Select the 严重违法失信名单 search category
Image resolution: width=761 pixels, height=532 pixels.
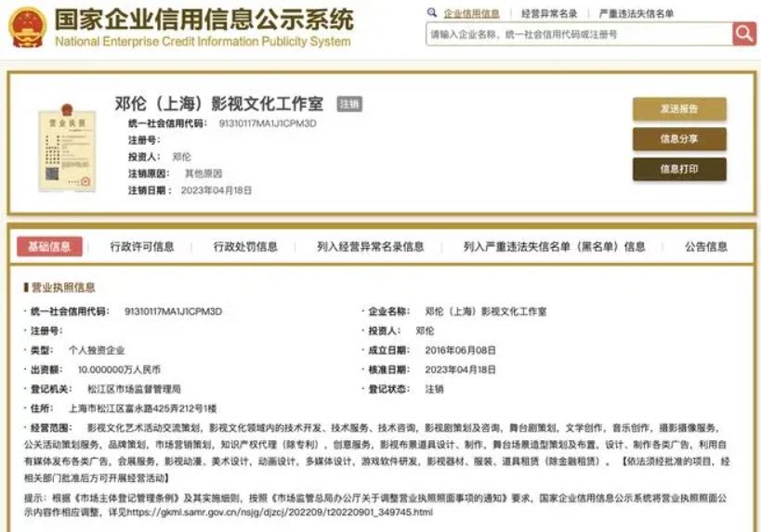636,14
